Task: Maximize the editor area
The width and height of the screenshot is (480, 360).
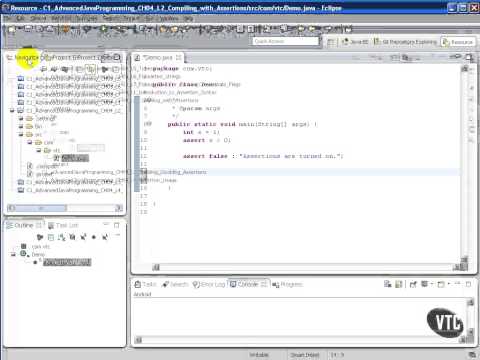Action: [x=469, y=57]
